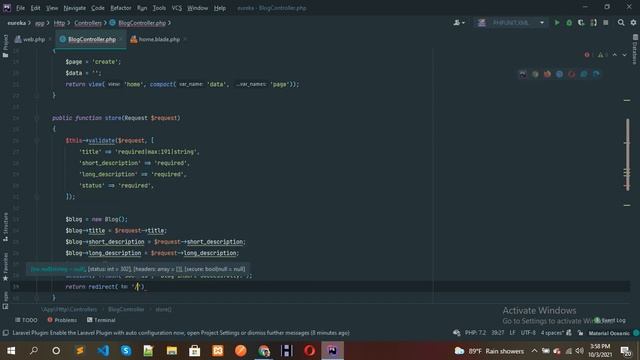
Task: Open the Structure tool window on left edge
Action: coord(5,227)
